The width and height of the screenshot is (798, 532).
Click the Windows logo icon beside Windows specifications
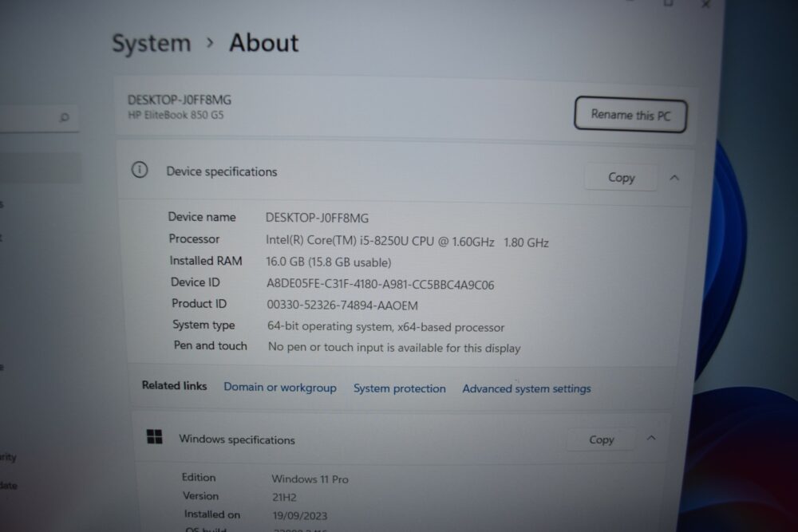[x=154, y=436]
